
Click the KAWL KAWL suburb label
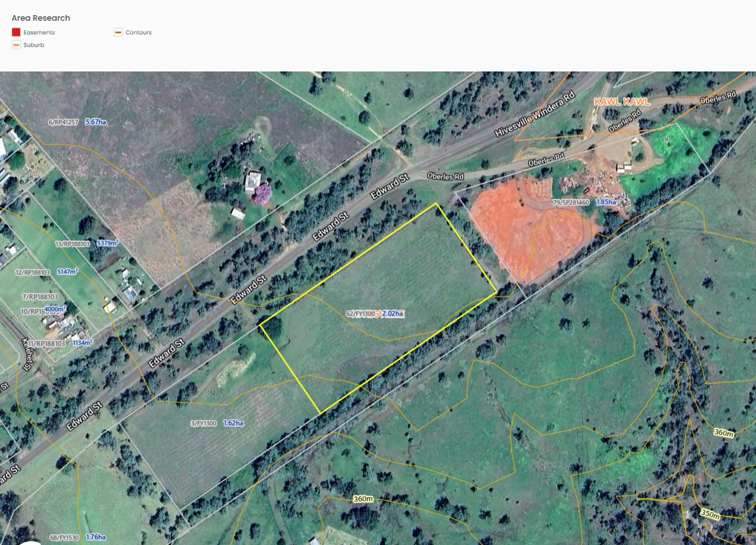622,102
